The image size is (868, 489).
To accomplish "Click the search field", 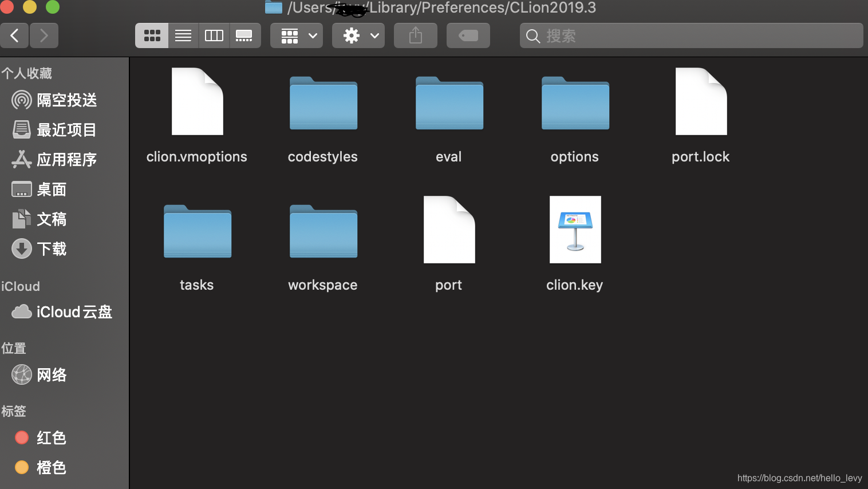I will pos(691,36).
